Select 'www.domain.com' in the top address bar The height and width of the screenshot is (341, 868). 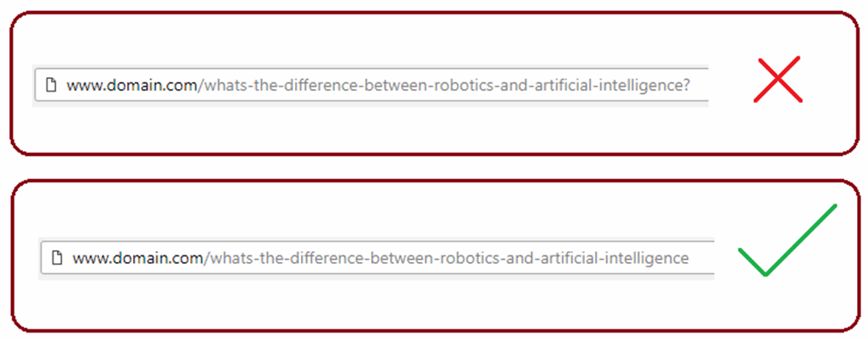pyautogui.click(x=131, y=87)
